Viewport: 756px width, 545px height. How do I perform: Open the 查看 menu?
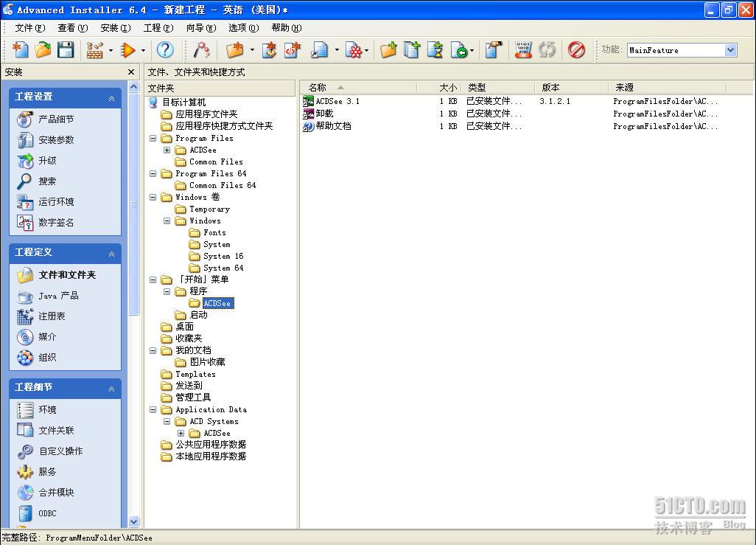(73, 27)
